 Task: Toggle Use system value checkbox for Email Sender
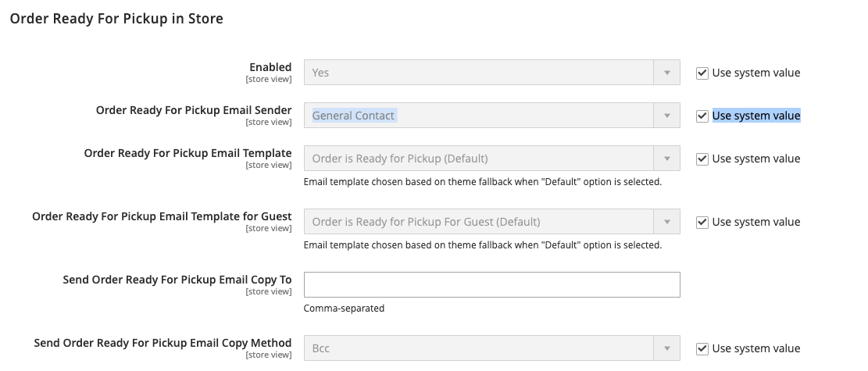click(702, 116)
